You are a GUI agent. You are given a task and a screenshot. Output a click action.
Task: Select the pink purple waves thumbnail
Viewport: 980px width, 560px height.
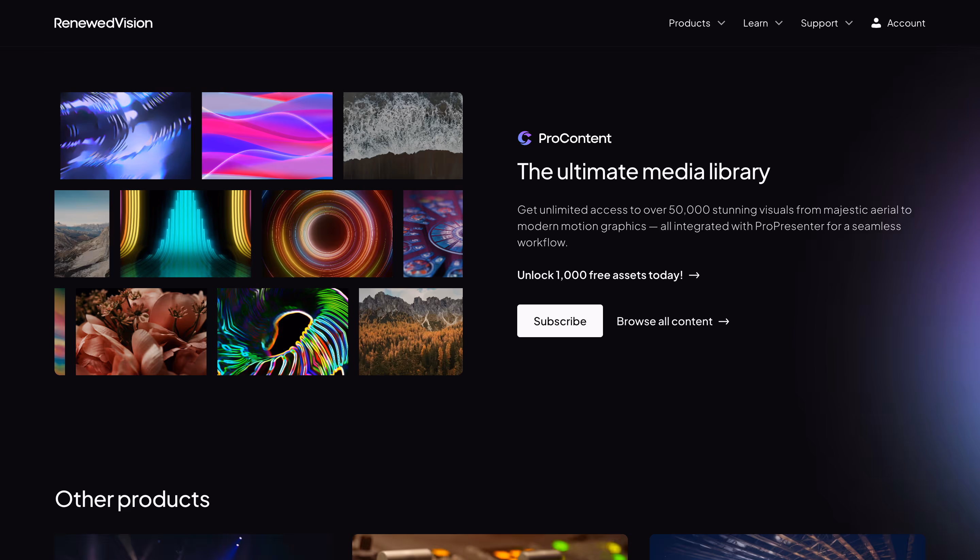(267, 136)
